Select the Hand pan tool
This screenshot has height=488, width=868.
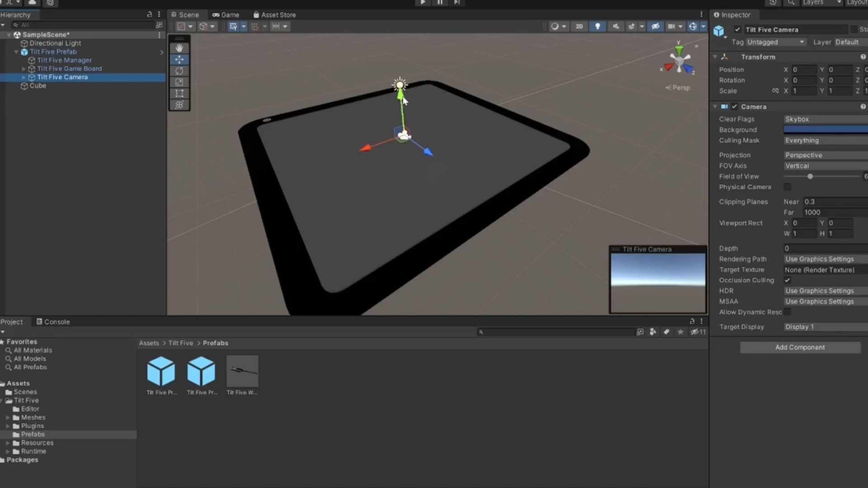[179, 47]
